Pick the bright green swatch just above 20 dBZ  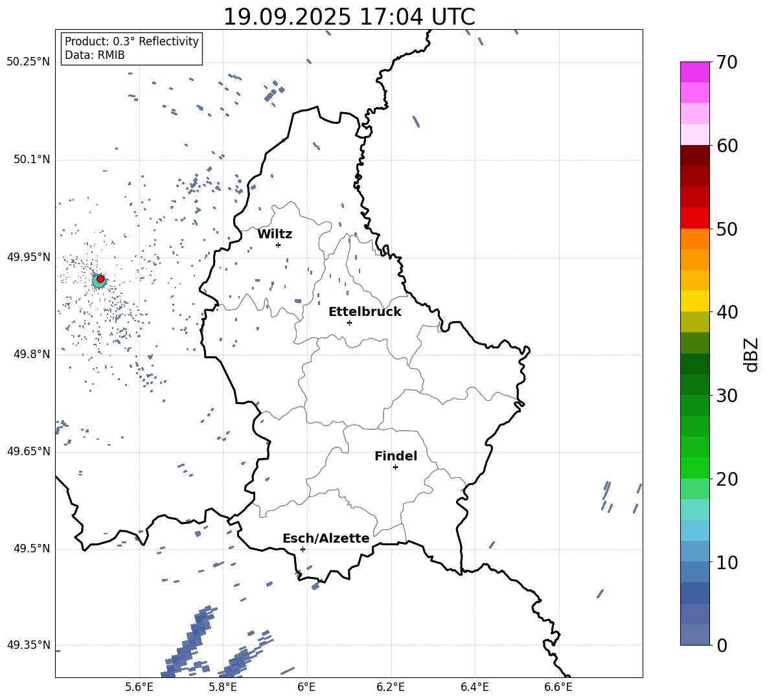[695, 468]
